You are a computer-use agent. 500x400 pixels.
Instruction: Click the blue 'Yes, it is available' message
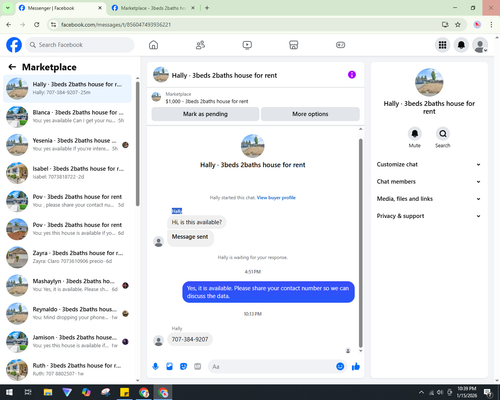pyautogui.click(x=268, y=292)
